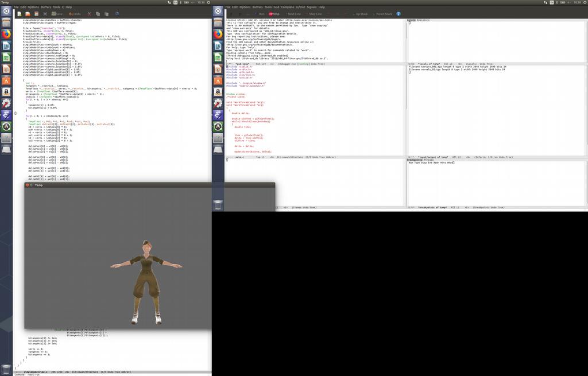Open the Ubuntu Dash search from the left launcher
The image size is (588, 376).
pos(6,11)
